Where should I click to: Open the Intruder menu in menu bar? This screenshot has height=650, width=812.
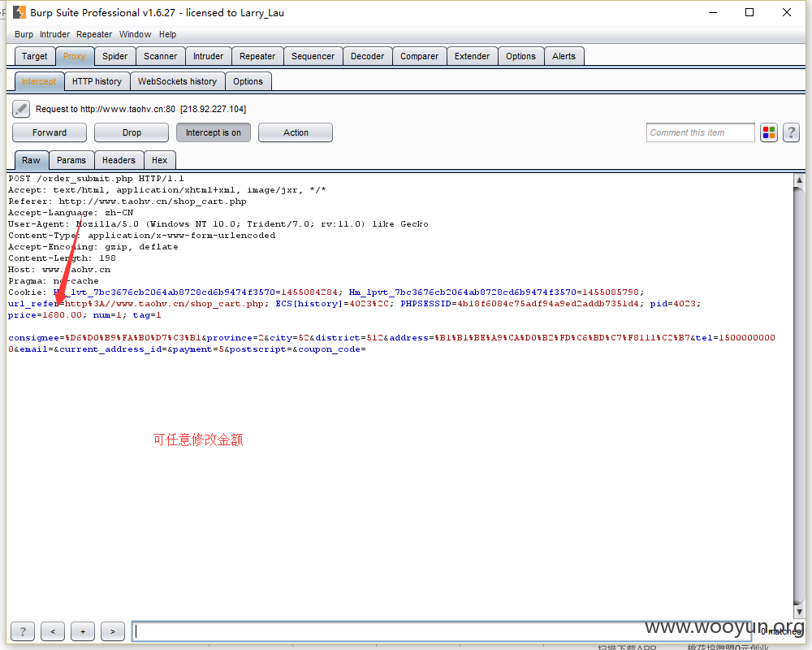pyautogui.click(x=55, y=34)
